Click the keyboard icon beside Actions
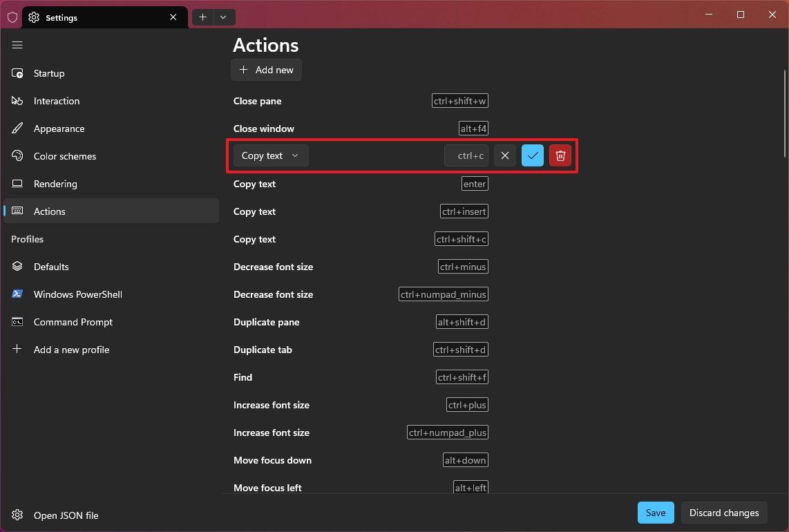 point(17,211)
